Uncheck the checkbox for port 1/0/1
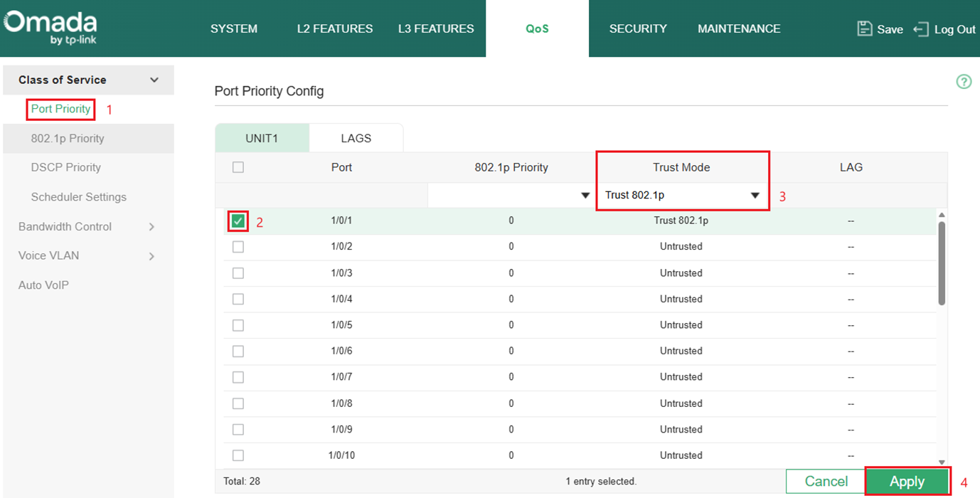Viewport: 980px width, 498px height. 238,221
